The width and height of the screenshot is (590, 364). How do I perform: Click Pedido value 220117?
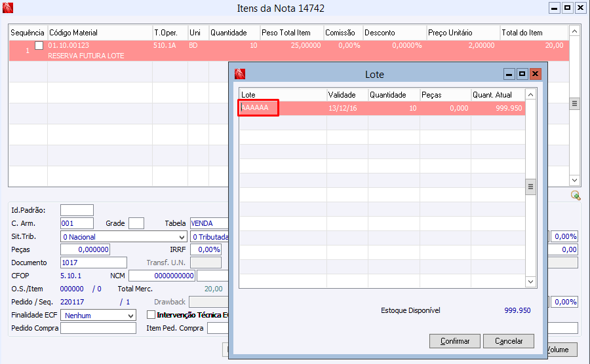coord(72,302)
